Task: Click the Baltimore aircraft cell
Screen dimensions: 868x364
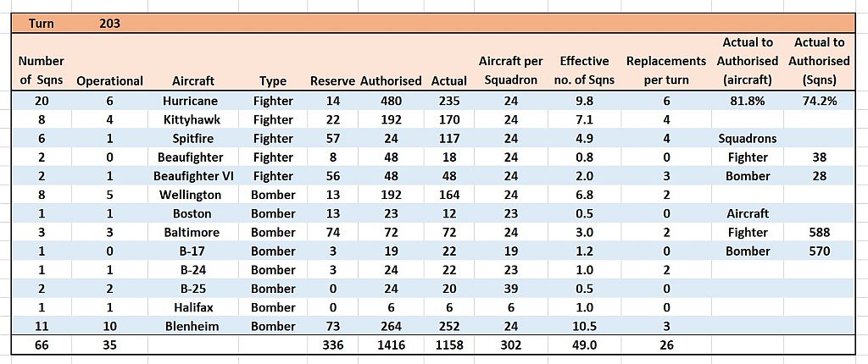Action: pyautogui.click(x=192, y=232)
